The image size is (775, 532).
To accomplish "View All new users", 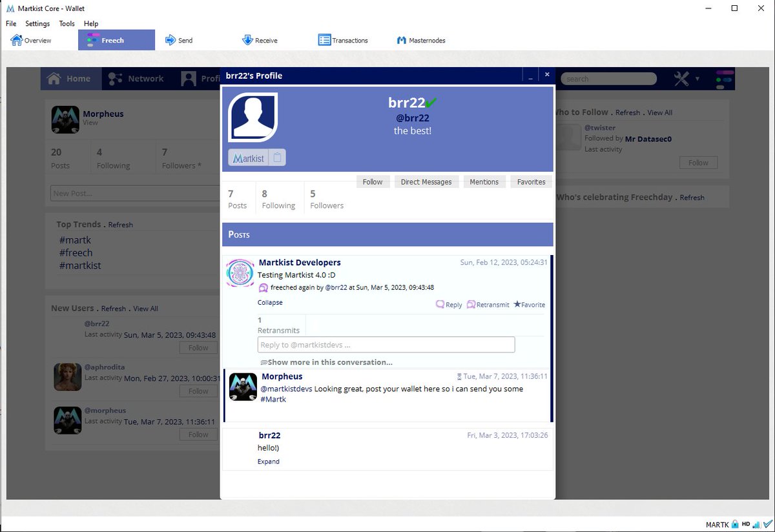I will pyautogui.click(x=145, y=309).
